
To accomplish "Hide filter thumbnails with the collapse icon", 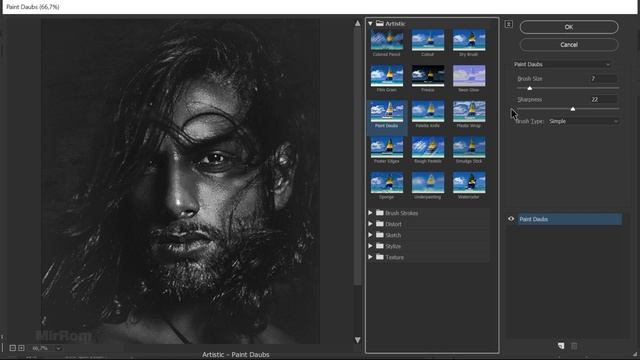I will (509, 24).
